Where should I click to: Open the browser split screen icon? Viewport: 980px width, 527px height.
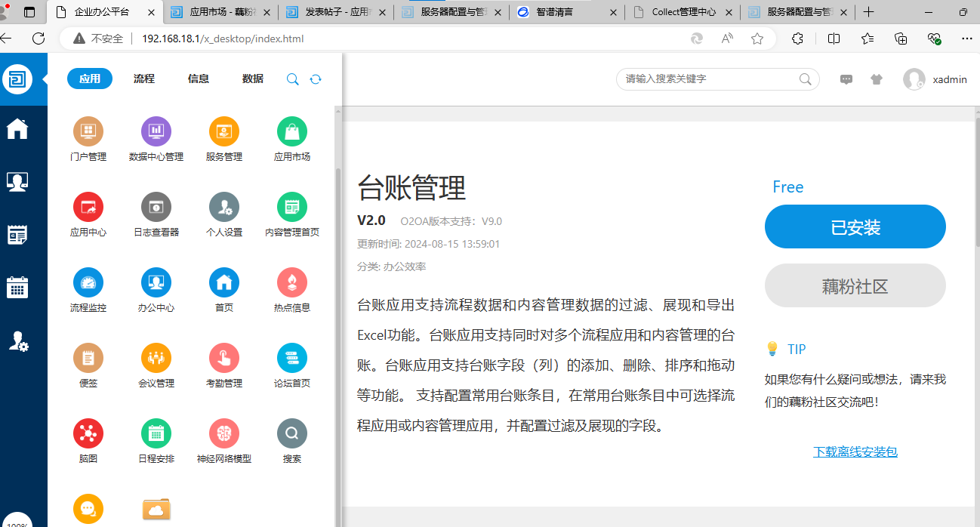pyautogui.click(x=834, y=39)
